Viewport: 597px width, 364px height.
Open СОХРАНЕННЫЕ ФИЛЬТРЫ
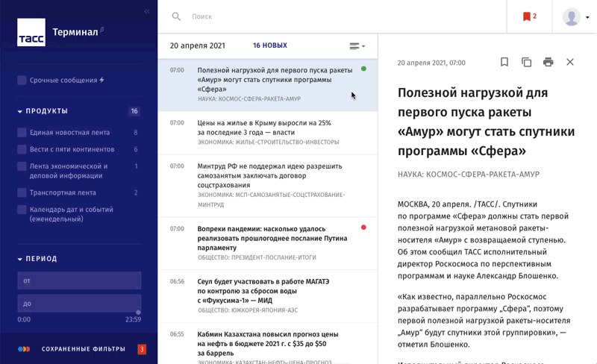tap(84, 349)
